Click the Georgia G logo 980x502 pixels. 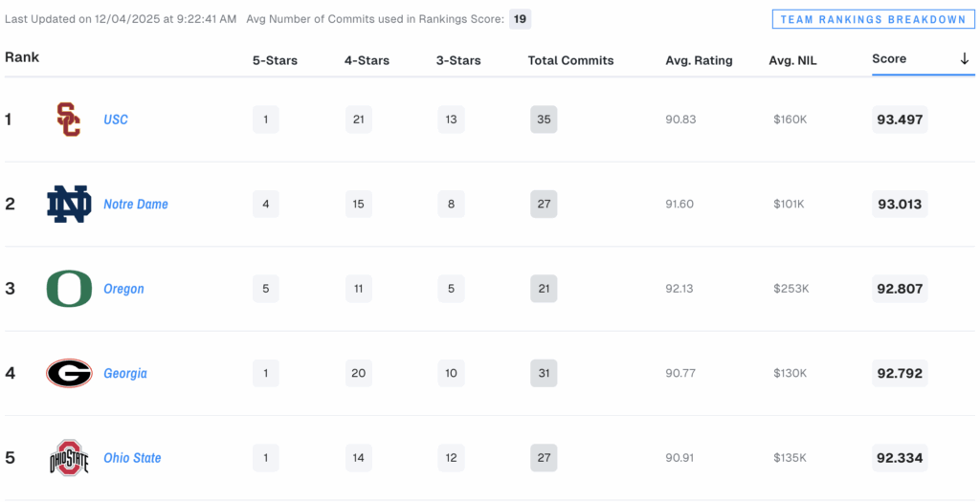69,373
